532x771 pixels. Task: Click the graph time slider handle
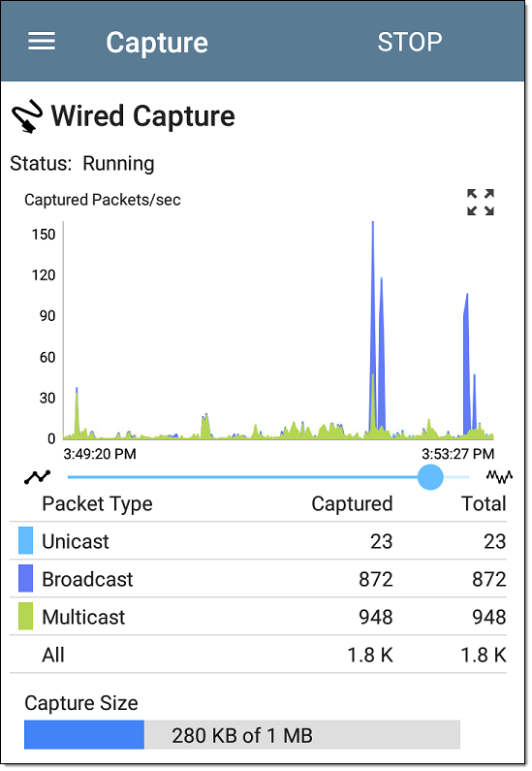point(430,477)
